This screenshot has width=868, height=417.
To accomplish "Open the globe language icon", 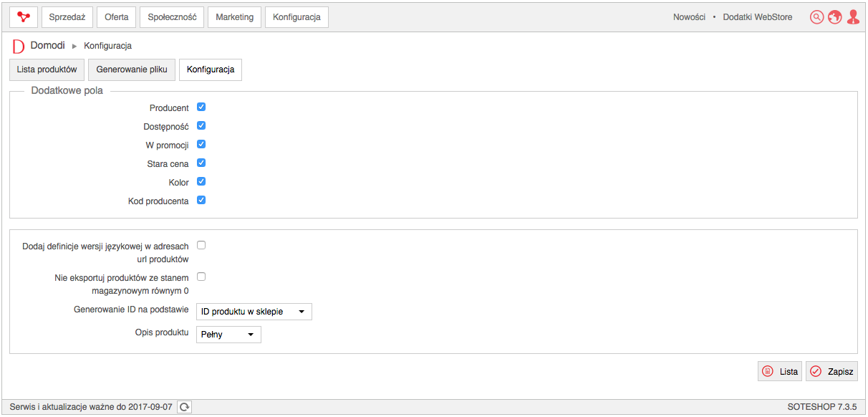I will [x=834, y=17].
